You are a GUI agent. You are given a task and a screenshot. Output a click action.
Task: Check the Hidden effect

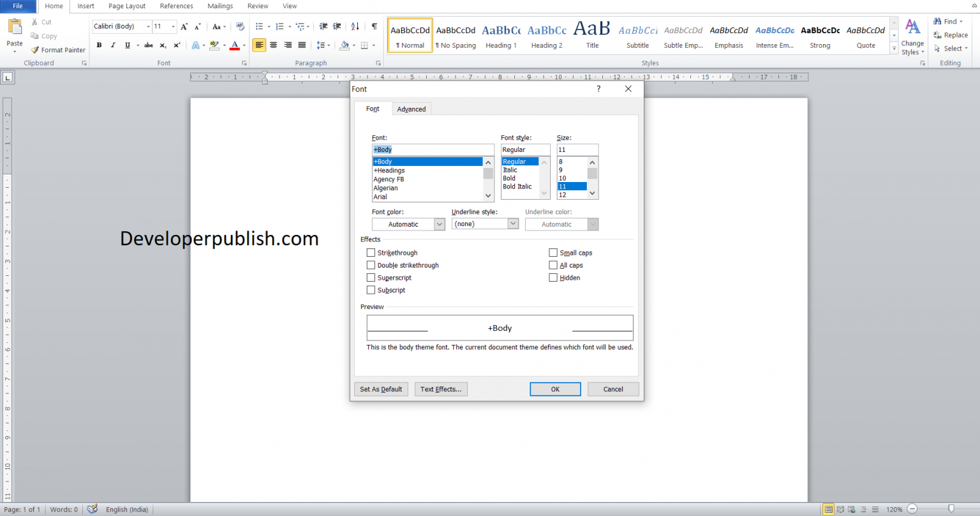point(553,277)
